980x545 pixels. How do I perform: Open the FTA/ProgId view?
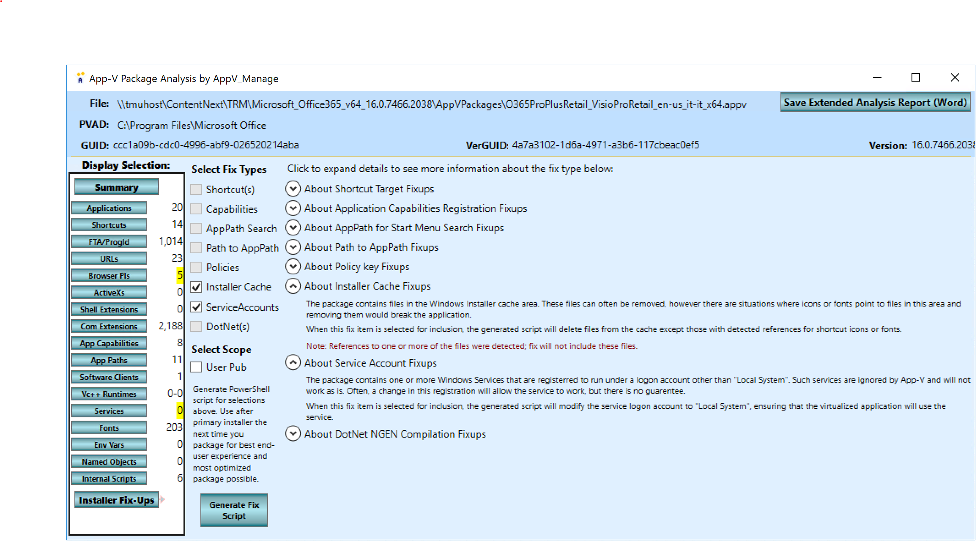click(x=109, y=241)
